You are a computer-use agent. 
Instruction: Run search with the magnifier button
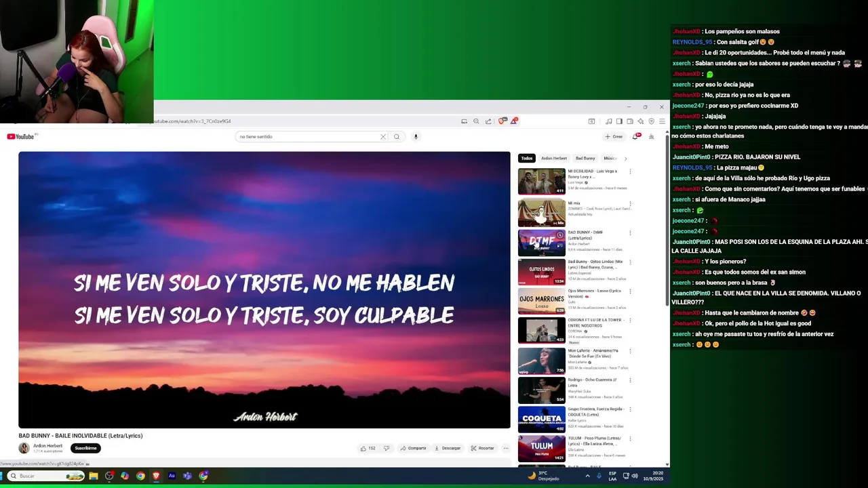click(397, 136)
